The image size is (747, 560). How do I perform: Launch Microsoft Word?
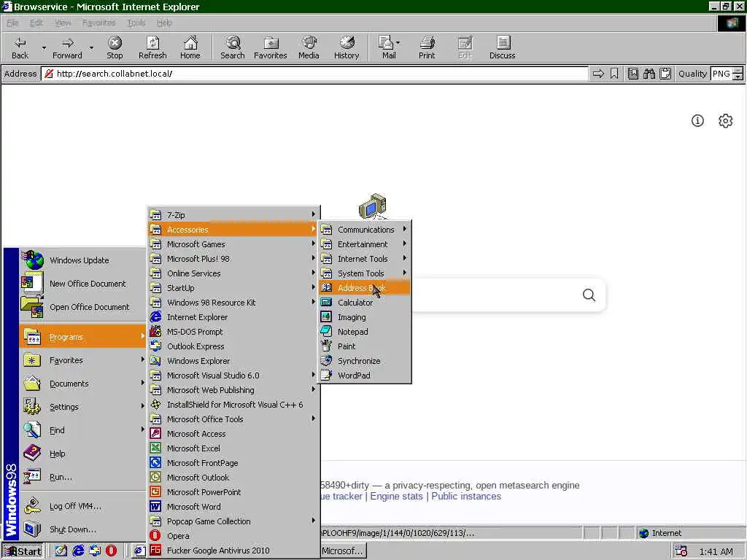233,507
